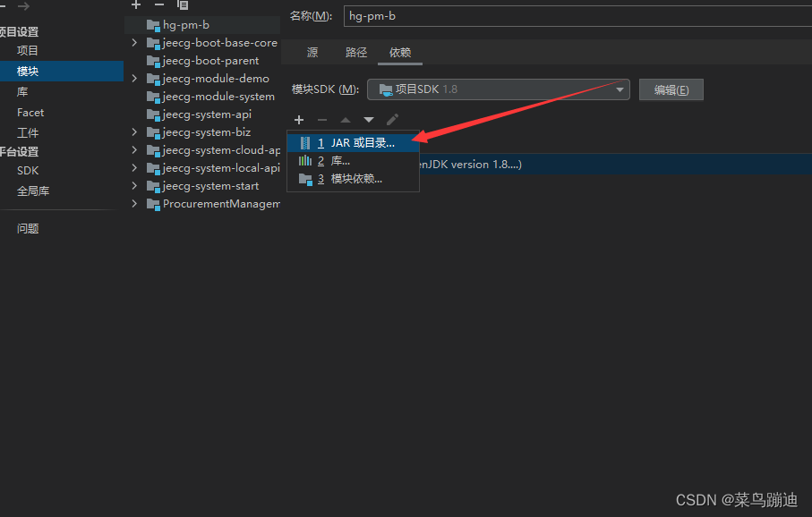
Task: Open 工件 in the settings sidebar
Action: (28, 133)
